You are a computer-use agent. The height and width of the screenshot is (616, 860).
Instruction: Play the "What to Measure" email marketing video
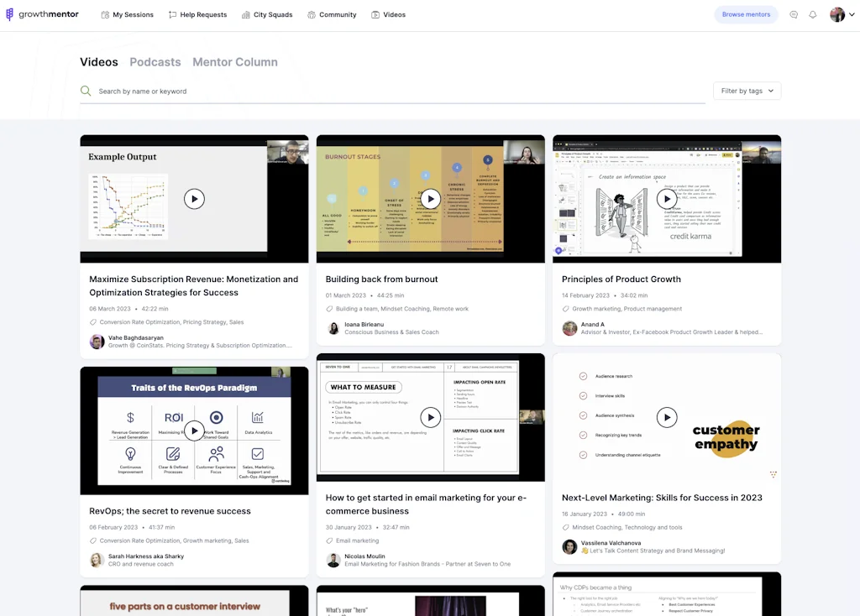click(x=431, y=417)
